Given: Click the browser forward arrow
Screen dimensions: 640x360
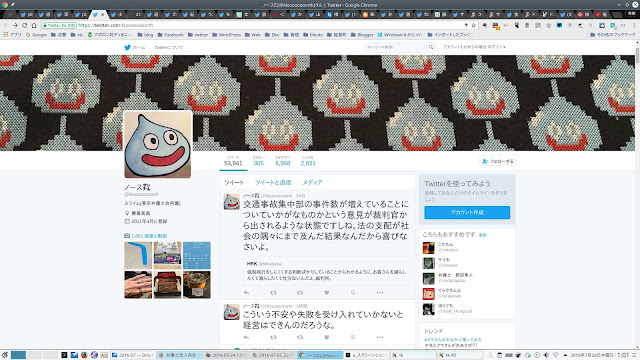Looking at the screenshot, I should coord(15,25).
